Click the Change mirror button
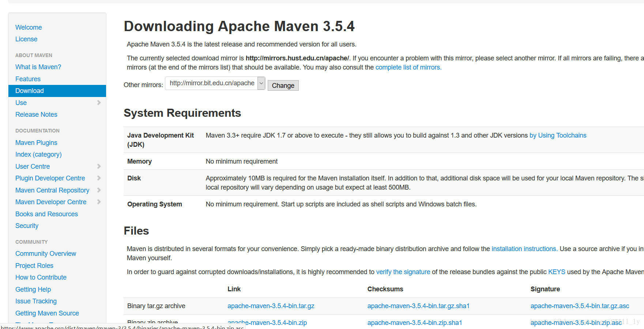The height and width of the screenshot is (329, 644). [283, 85]
